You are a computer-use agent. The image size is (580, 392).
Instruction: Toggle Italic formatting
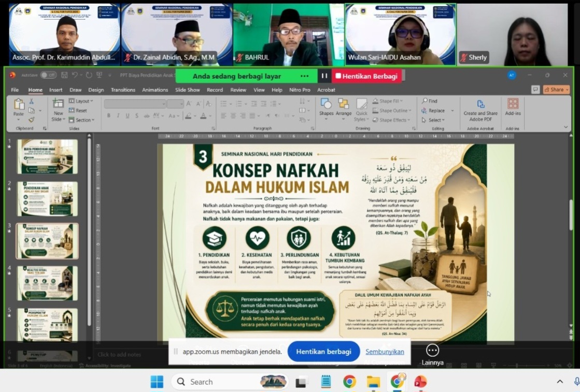(x=118, y=115)
